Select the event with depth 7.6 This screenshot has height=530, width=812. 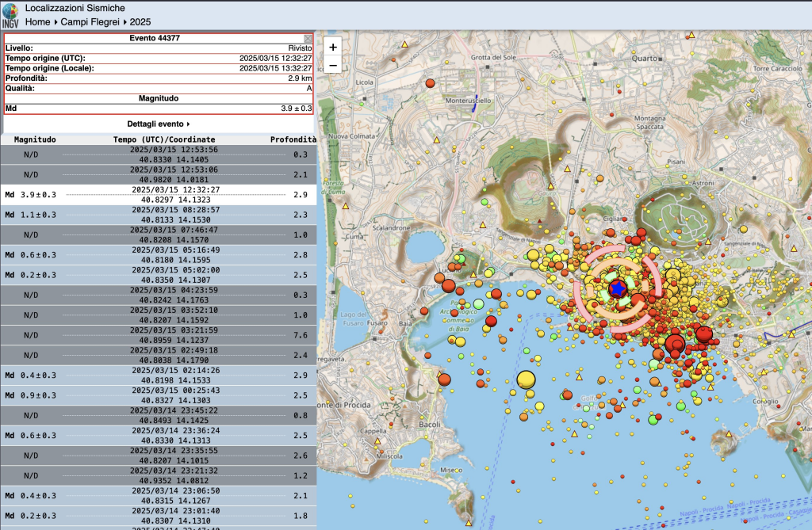[x=159, y=335]
